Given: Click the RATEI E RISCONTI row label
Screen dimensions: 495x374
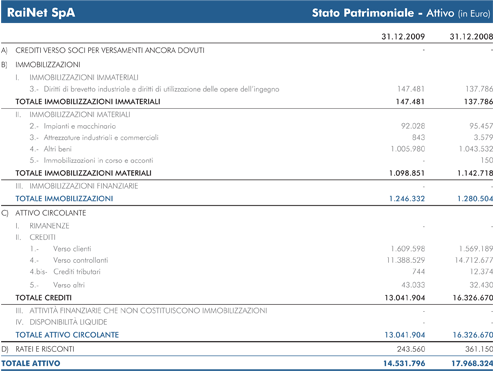Looking at the screenshot, I should [x=45, y=349].
